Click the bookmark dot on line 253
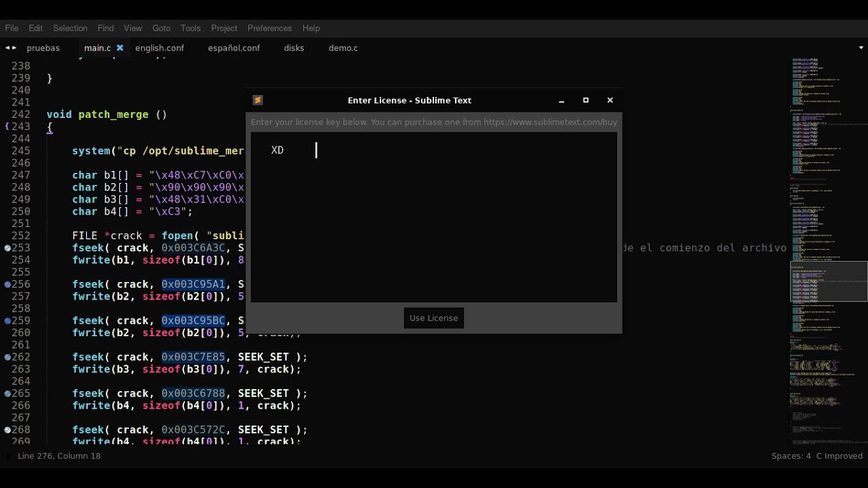 pyautogui.click(x=7, y=248)
